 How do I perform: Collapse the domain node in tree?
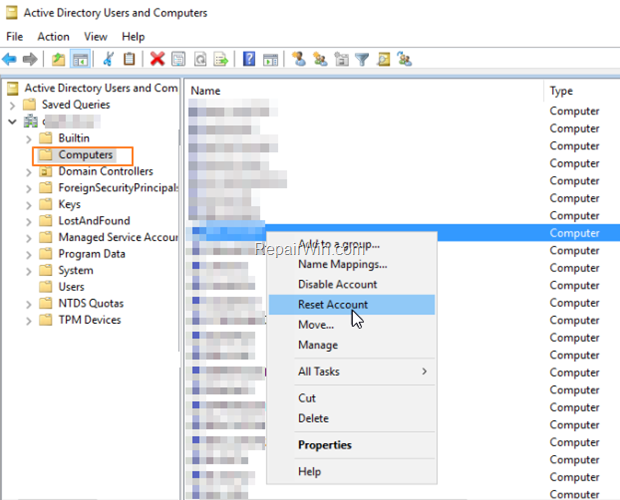point(12,121)
